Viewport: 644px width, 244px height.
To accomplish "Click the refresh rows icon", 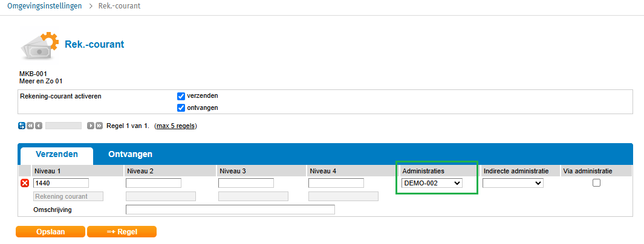I will [x=22, y=126].
